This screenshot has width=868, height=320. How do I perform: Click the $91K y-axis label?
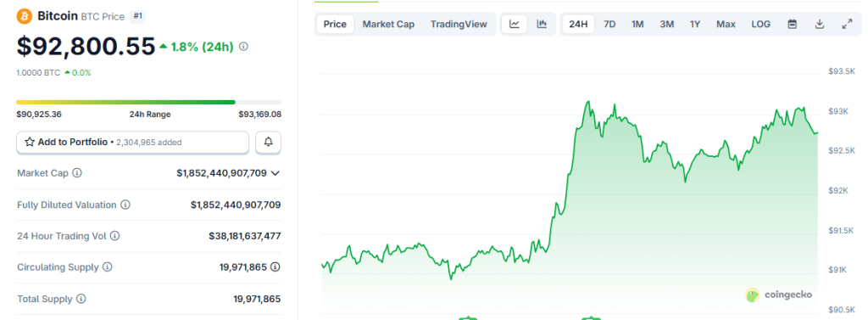pos(838,270)
